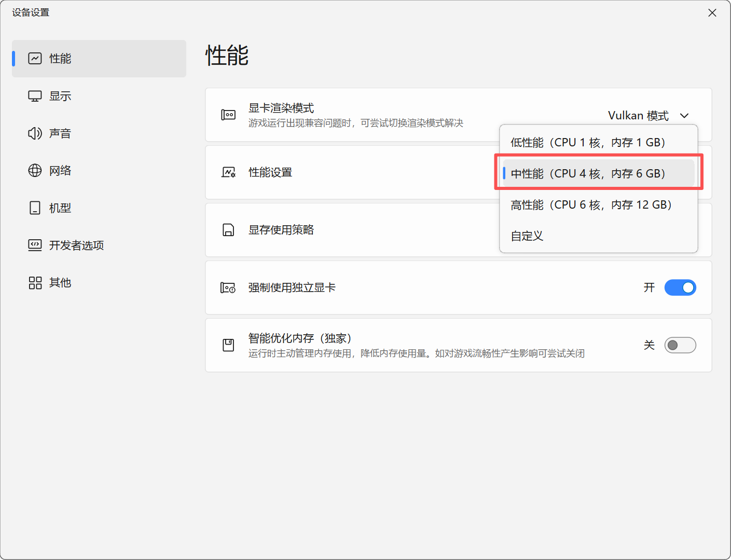The image size is (731, 560).
Task: Open the 显示 settings tab label
Action: pyautogui.click(x=60, y=96)
